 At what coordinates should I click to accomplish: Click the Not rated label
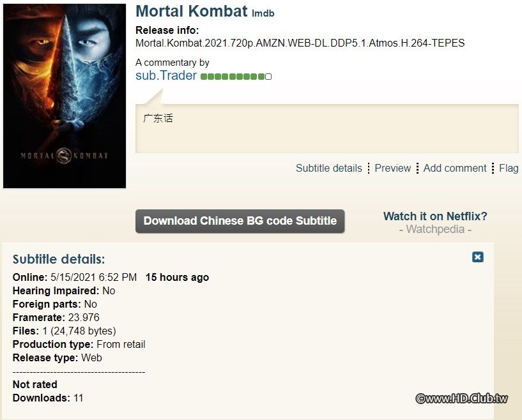[35, 384]
